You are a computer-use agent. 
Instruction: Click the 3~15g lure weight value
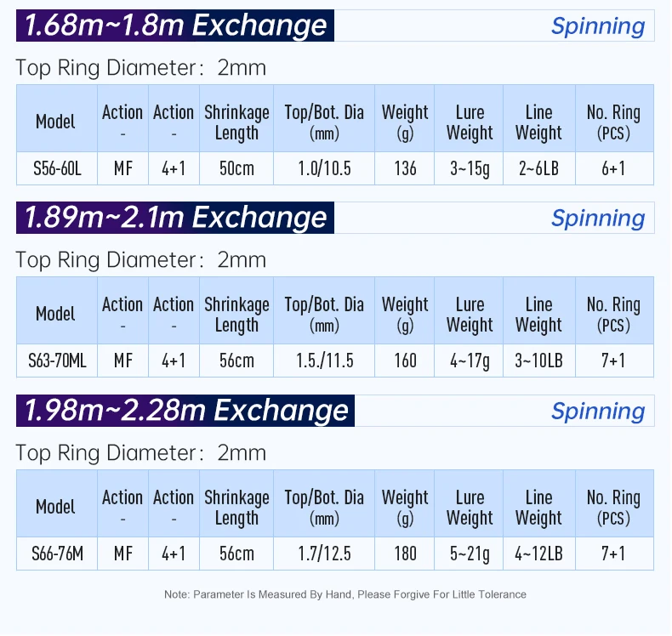[470, 168]
